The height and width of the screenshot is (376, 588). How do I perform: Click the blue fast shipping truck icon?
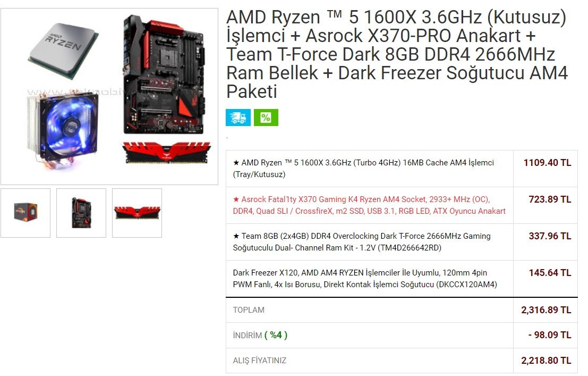pyautogui.click(x=238, y=117)
